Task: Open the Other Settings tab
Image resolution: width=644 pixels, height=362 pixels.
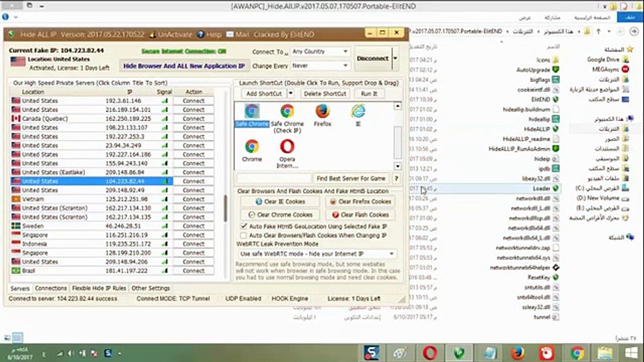Action: (150, 288)
